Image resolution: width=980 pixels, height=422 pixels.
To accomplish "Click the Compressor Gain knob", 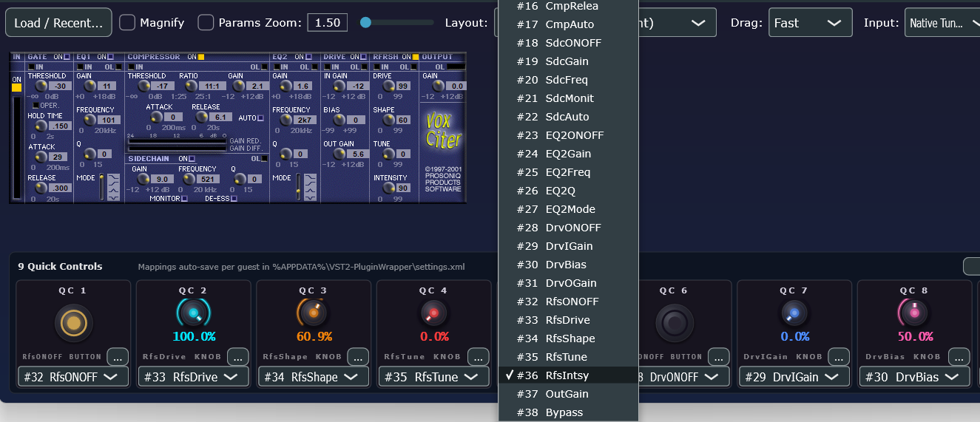I will pos(239,86).
